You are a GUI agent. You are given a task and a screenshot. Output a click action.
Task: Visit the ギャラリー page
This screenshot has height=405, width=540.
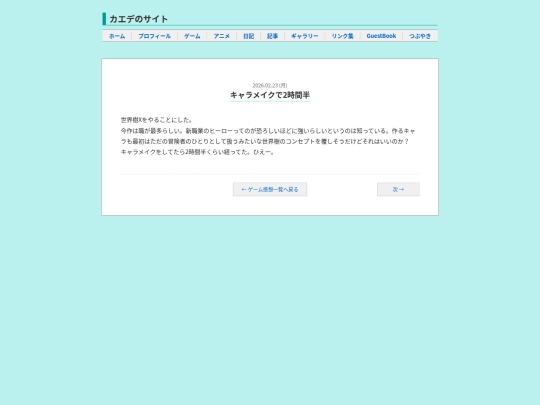(305, 36)
